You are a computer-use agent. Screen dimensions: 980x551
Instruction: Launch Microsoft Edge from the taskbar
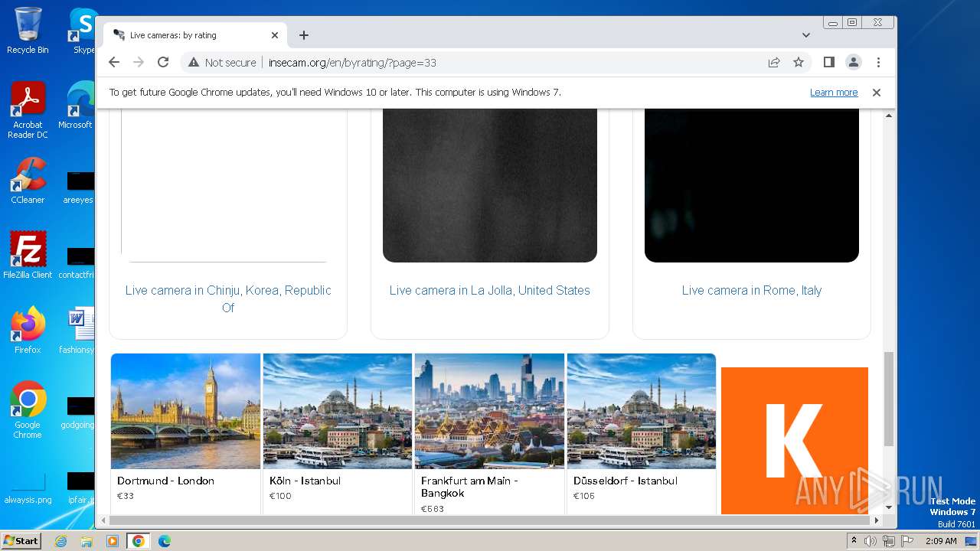click(164, 541)
